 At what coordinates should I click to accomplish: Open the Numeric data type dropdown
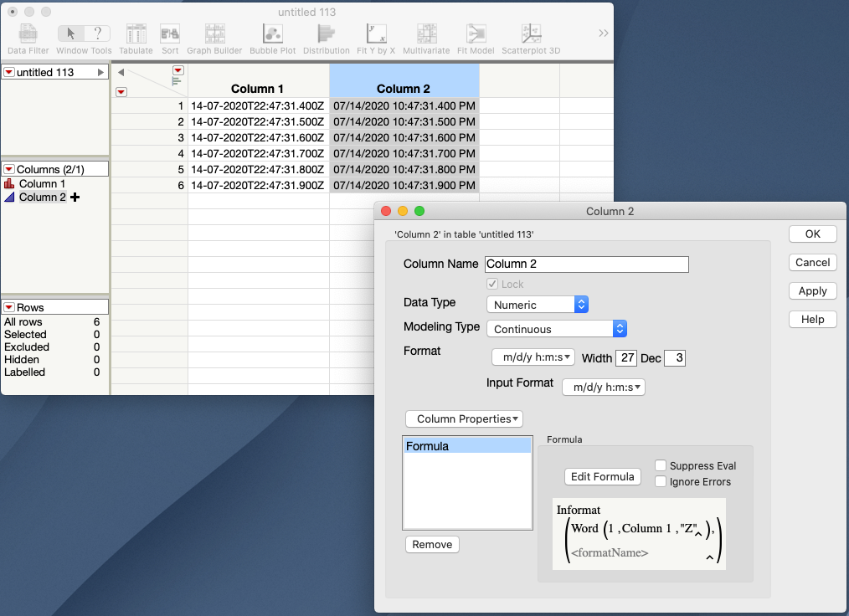pyautogui.click(x=537, y=304)
